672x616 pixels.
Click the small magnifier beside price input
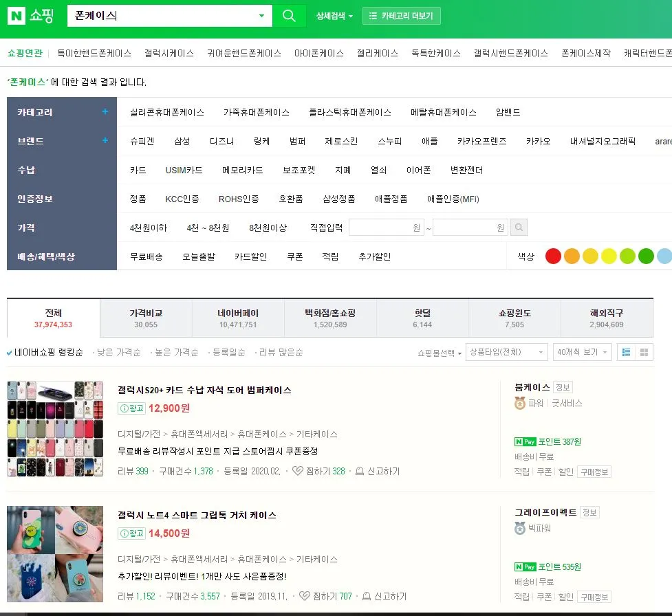(519, 227)
